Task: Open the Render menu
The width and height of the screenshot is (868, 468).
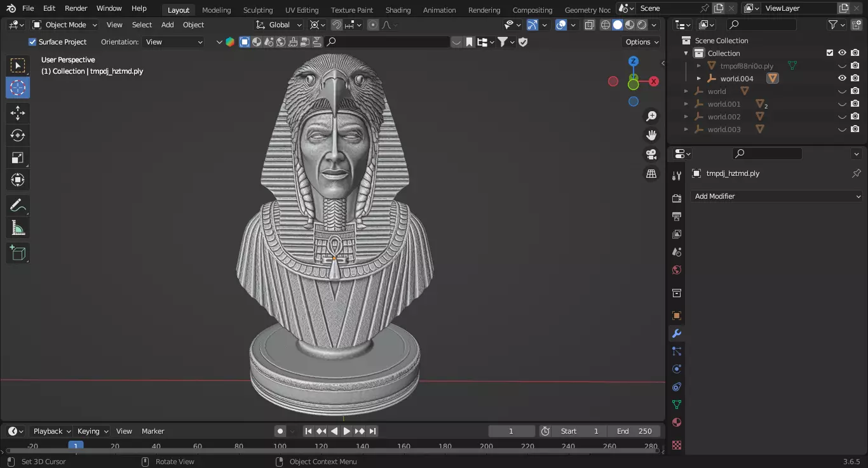Action: (76, 8)
